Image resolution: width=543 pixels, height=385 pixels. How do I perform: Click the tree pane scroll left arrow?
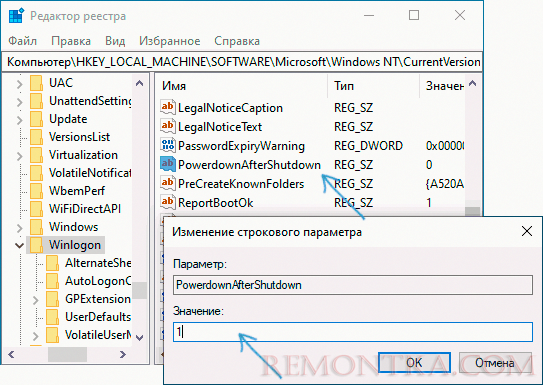click(11, 354)
